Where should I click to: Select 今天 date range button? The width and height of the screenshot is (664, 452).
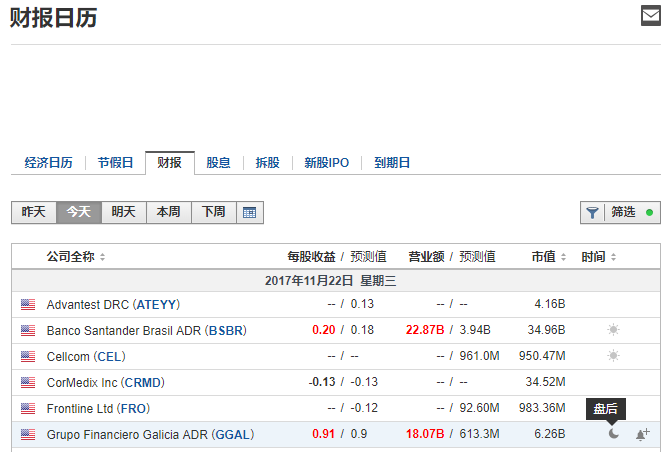(79, 212)
